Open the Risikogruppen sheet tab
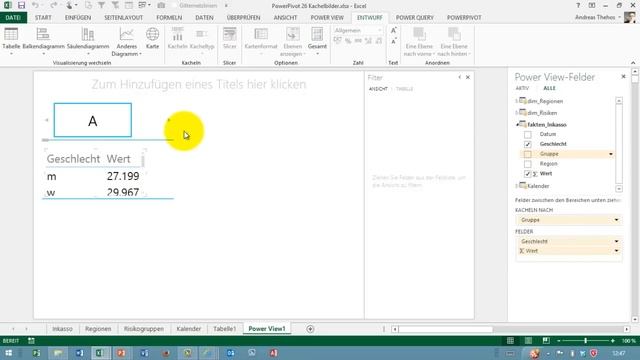This screenshot has height=360, width=640. (144, 329)
